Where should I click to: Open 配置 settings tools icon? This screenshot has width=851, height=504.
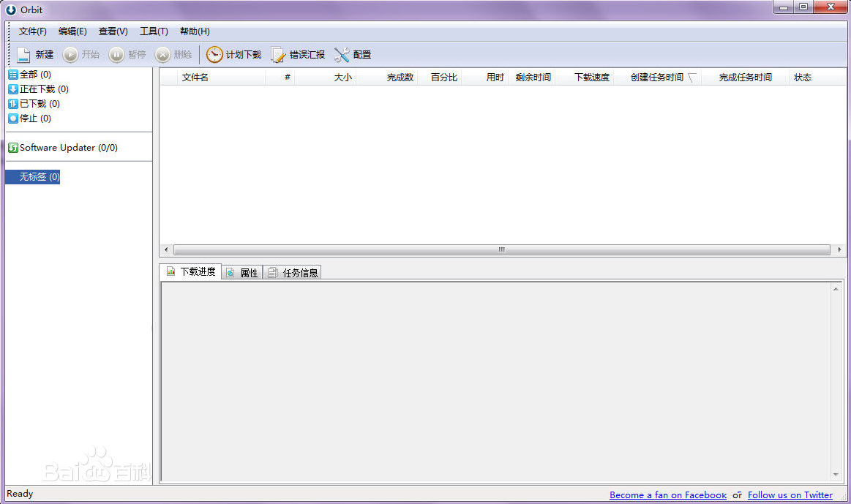pos(342,55)
